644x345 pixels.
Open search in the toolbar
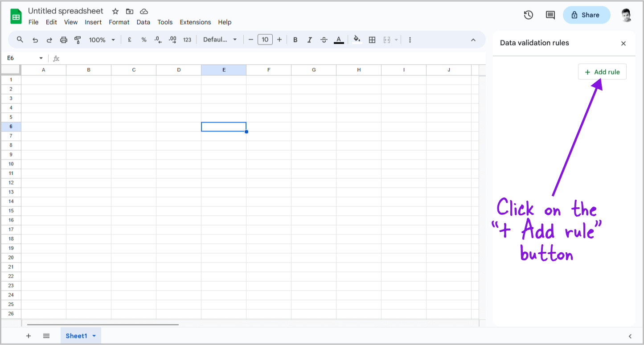coord(20,39)
